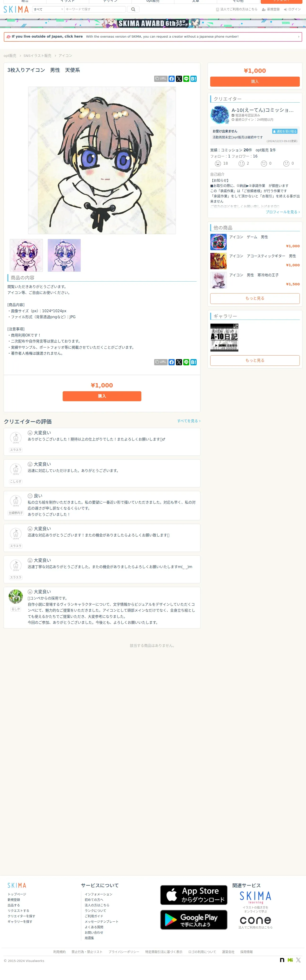Click the App Store download badge
Screen dimensions: 306x980
pos(194,895)
